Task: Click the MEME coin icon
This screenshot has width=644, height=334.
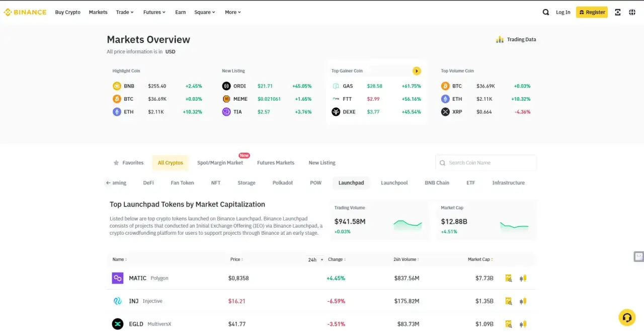Action: (x=226, y=99)
